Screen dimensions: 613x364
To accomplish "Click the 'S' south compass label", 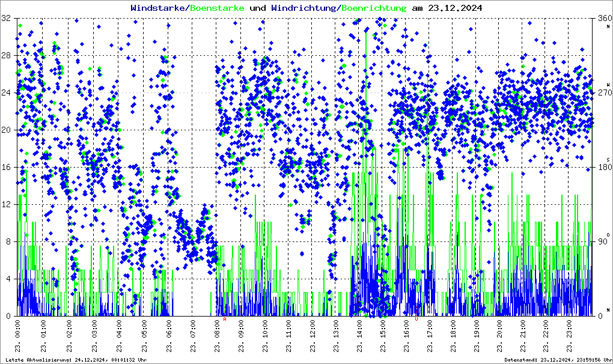I will click(608, 159).
